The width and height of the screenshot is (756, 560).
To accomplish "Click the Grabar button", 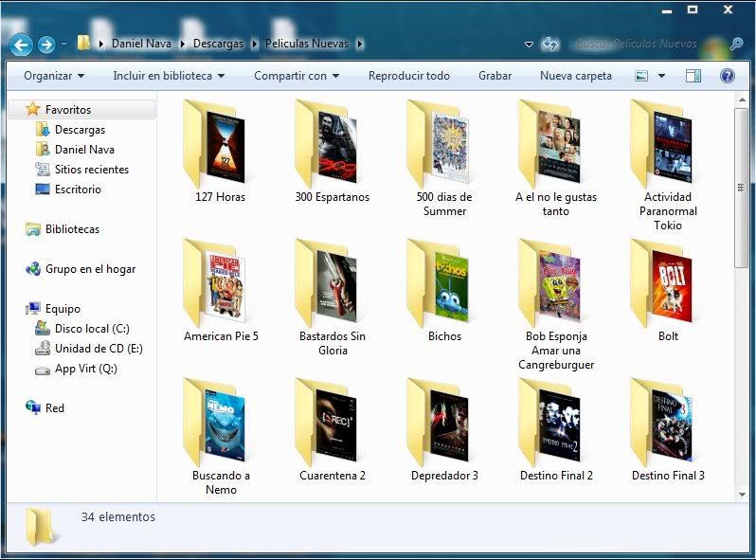I will [x=495, y=76].
